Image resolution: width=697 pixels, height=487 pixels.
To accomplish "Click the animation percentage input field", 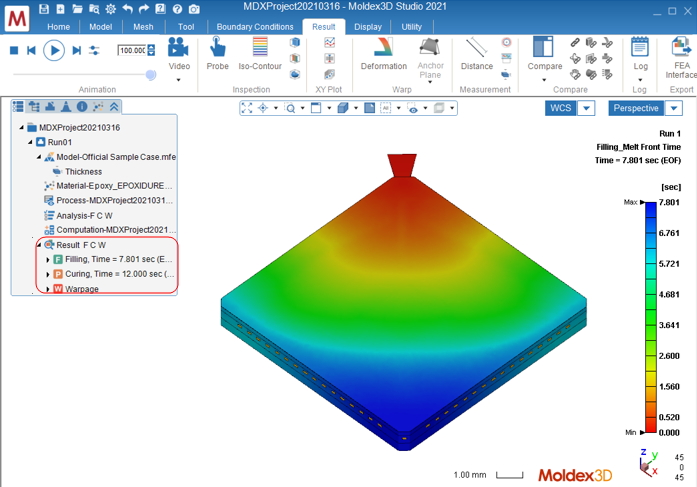I will point(132,50).
